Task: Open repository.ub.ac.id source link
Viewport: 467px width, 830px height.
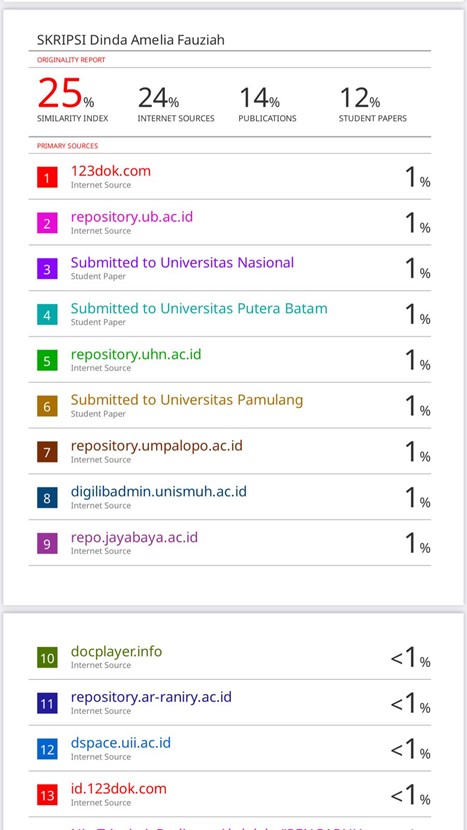Action: coord(132,217)
